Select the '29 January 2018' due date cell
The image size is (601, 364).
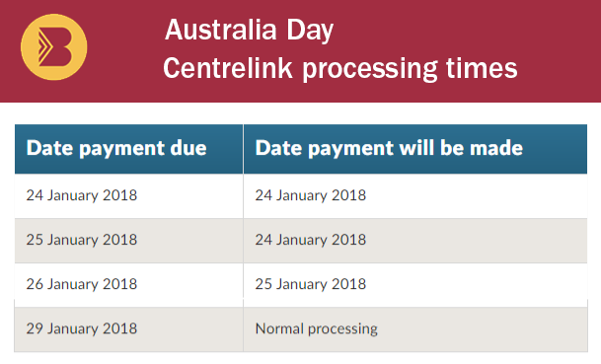click(128, 329)
